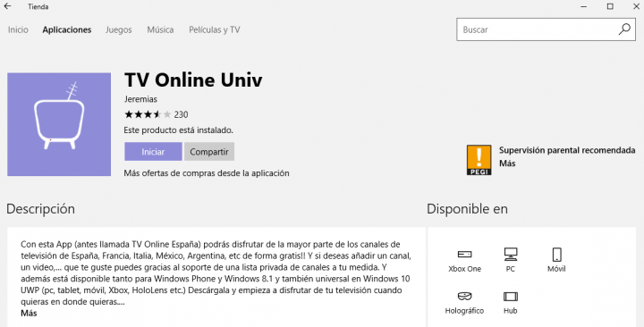Click the publisher name Jeremias
The image size is (644, 327).
coord(140,99)
